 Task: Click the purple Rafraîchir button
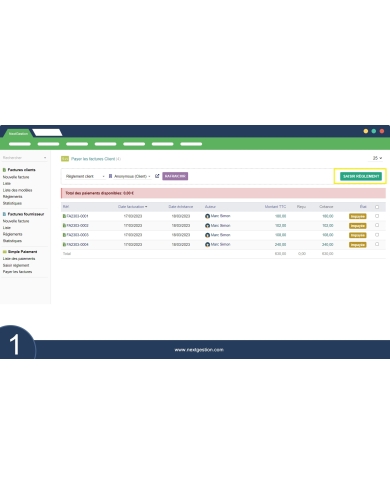175,176
